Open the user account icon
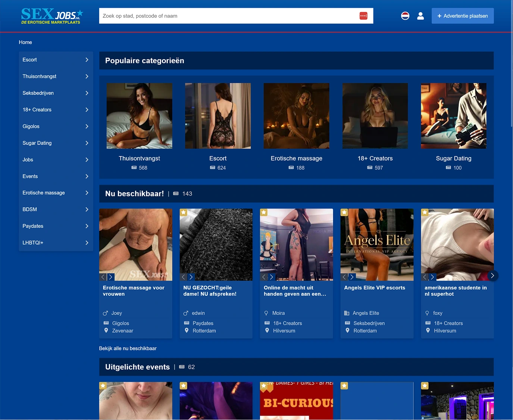The width and height of the screenshot is (513, 420). pos(420,16)
